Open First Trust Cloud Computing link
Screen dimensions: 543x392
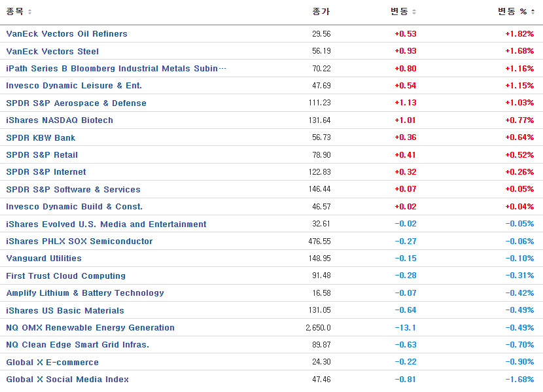point(66,276)
